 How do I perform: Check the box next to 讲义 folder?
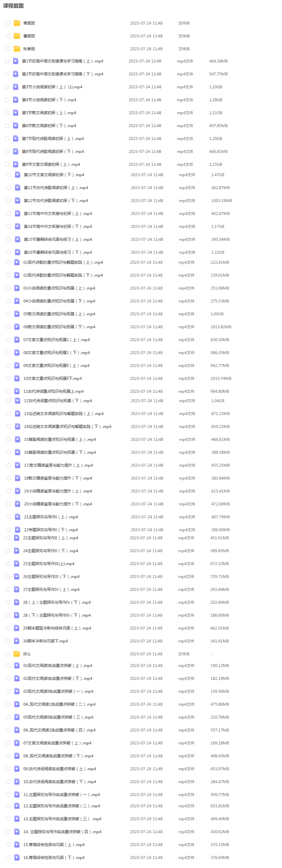coord(8,654)
